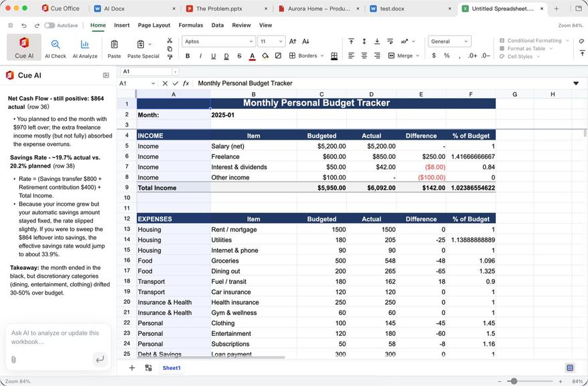
Task: Select the Sheet1 sheet tab
Action: coord(171,368)
